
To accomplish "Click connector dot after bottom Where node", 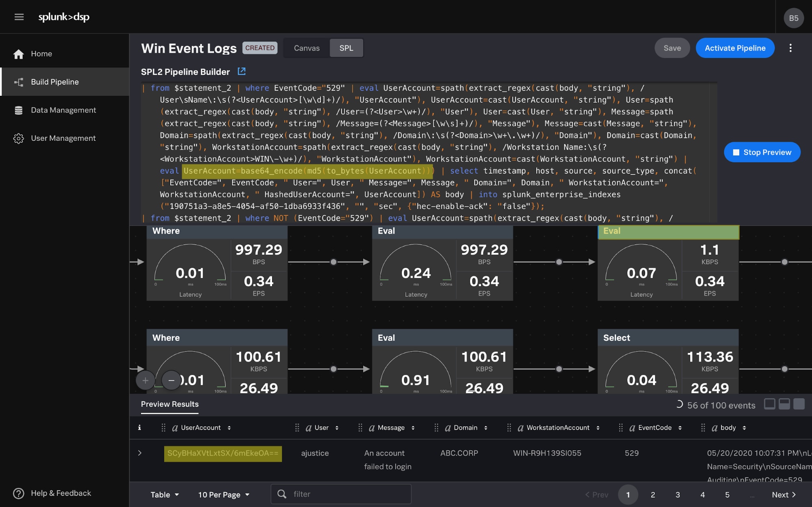I will (333, 369).
